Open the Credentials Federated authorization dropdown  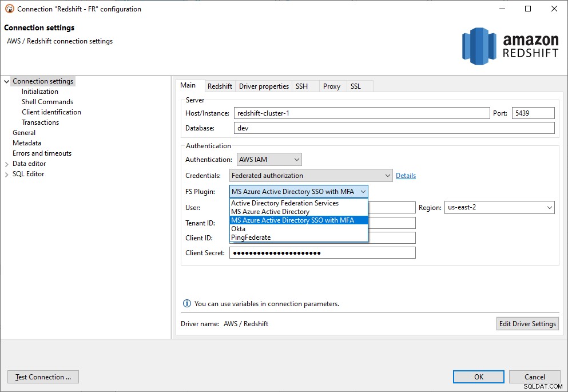(x=311, y=176)
